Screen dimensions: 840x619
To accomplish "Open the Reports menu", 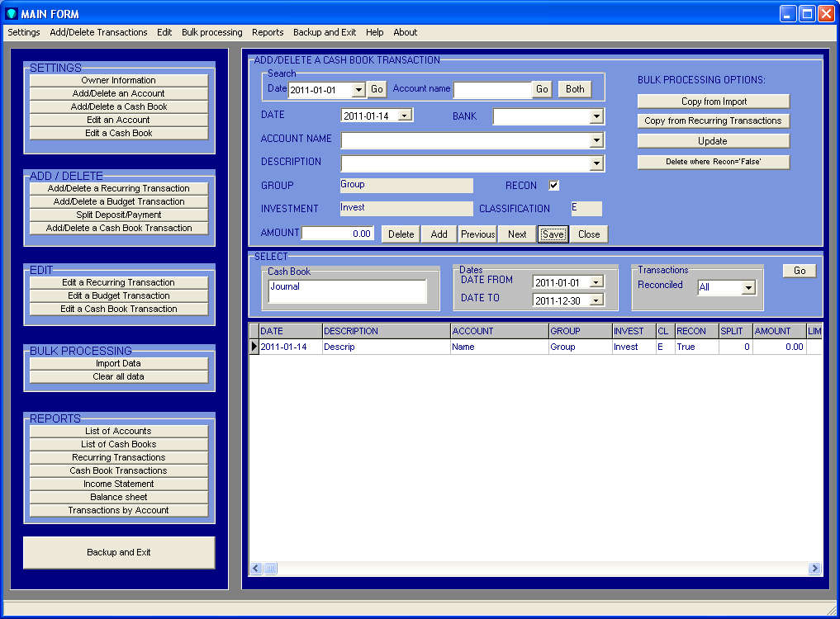I will click(267, 32).
